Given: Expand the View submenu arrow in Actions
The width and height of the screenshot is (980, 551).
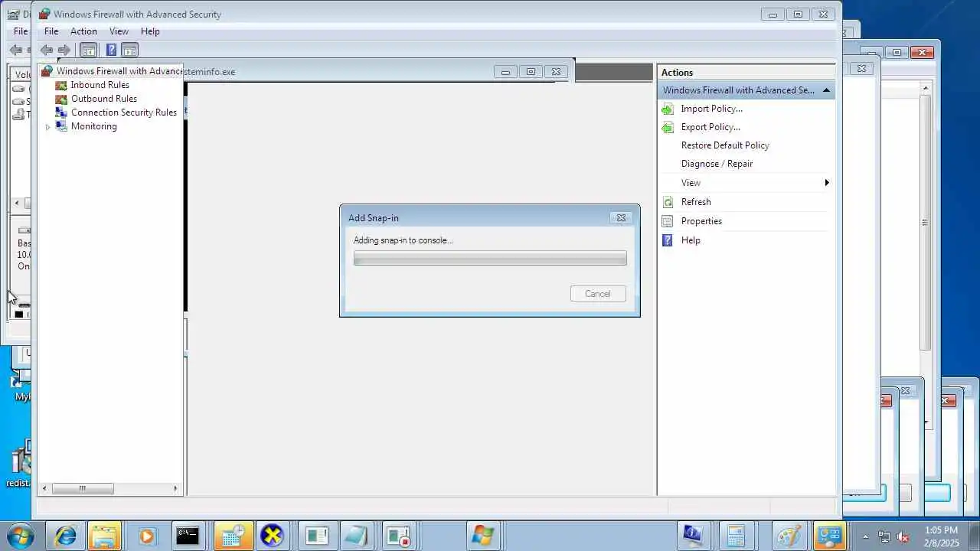Looking at the screenshot, I should pyautogui.click(x=827, y=183).
